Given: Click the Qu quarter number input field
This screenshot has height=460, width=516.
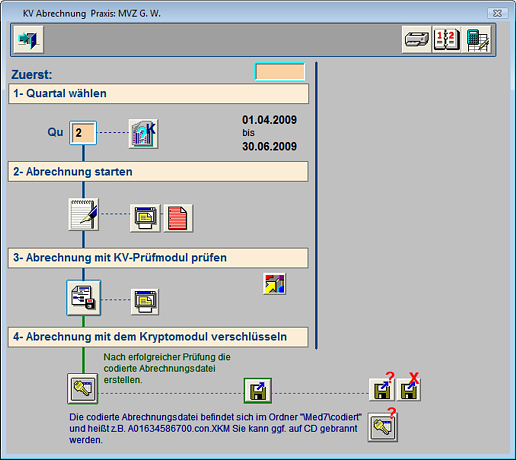Looking at the screenshot, I should (83, 133).
